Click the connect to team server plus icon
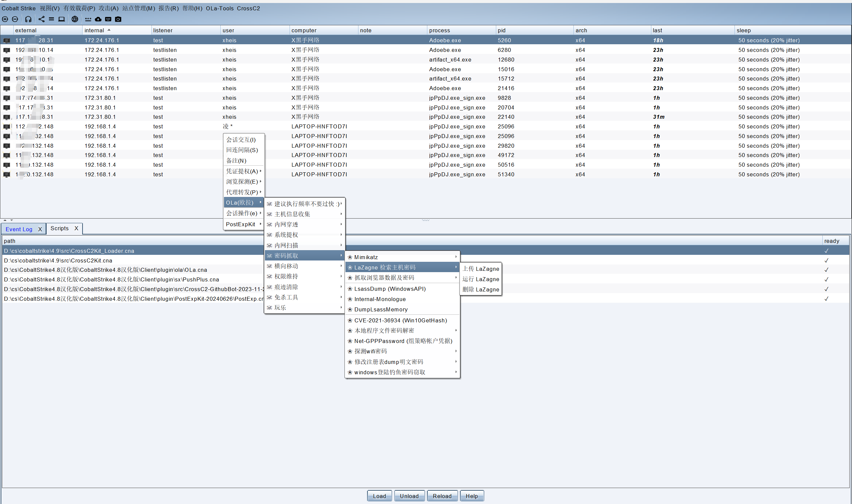Viewport: 852px width, 504px height. point(5,19)
